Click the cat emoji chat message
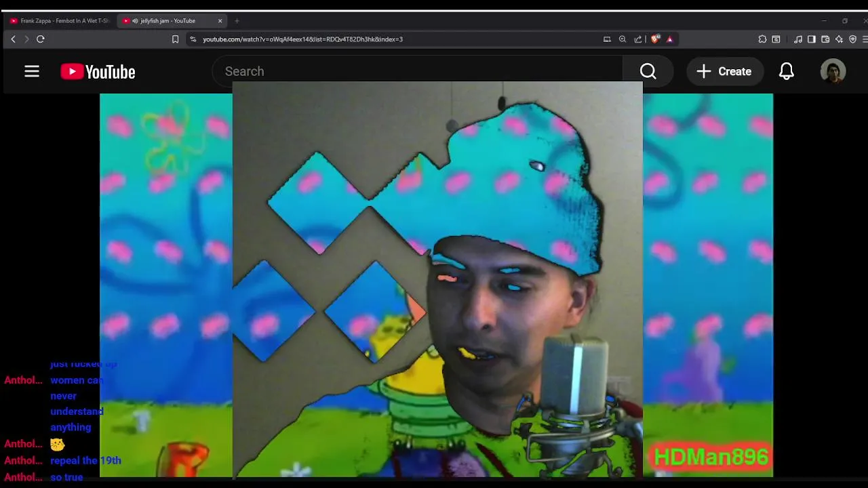868x488 pixels. click(58, 445)
